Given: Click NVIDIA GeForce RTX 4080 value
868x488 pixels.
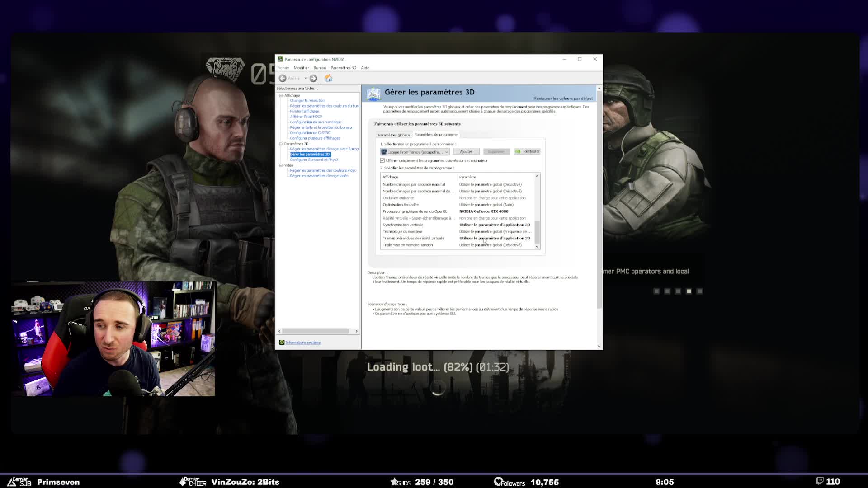Looking at the screenshot, I should click(x=484, y=211).
